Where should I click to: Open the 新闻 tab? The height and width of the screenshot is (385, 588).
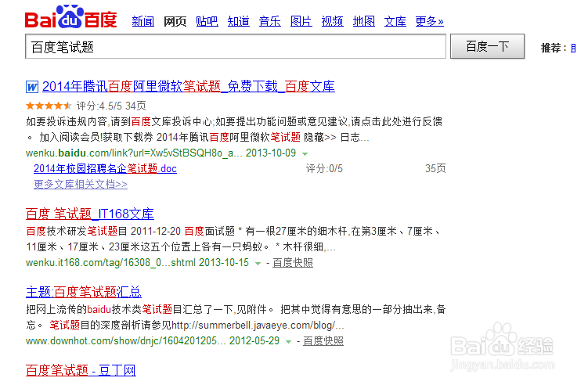click(142, 21)
